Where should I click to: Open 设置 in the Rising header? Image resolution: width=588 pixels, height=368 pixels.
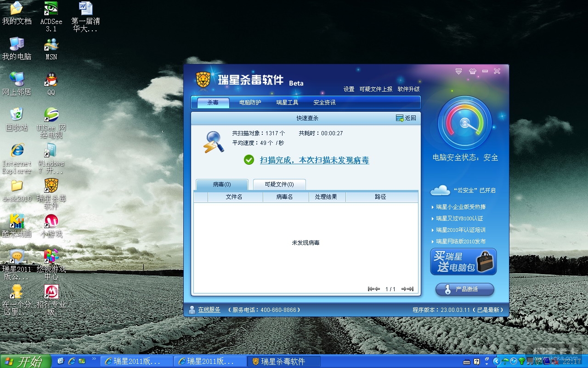349,89
